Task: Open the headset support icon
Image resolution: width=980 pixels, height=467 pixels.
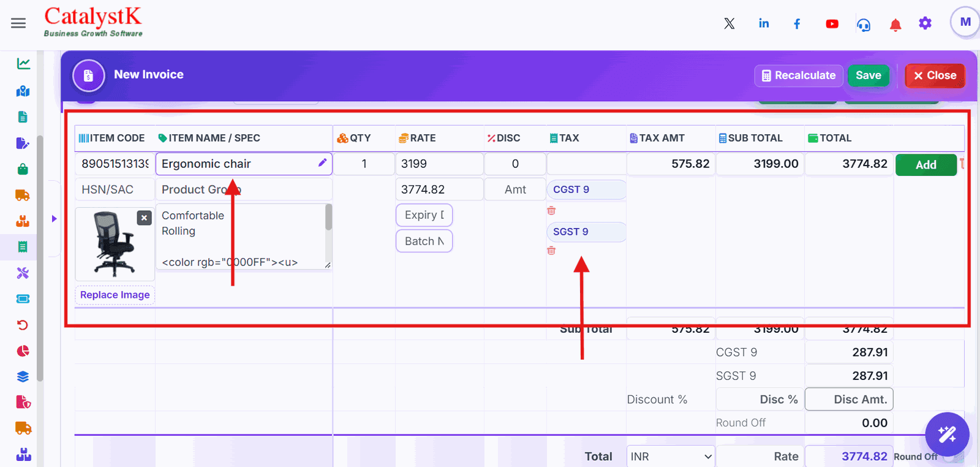Action: point(864,25)
